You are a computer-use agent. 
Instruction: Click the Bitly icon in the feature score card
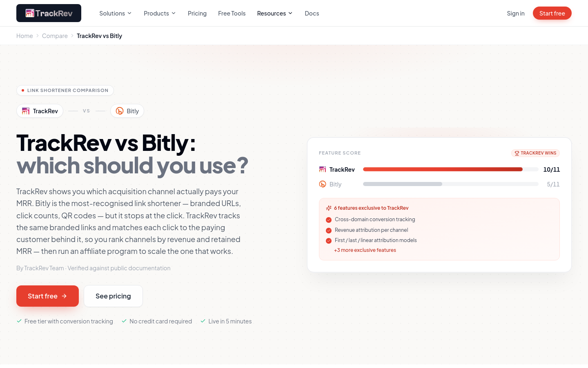tap(323, 184)
